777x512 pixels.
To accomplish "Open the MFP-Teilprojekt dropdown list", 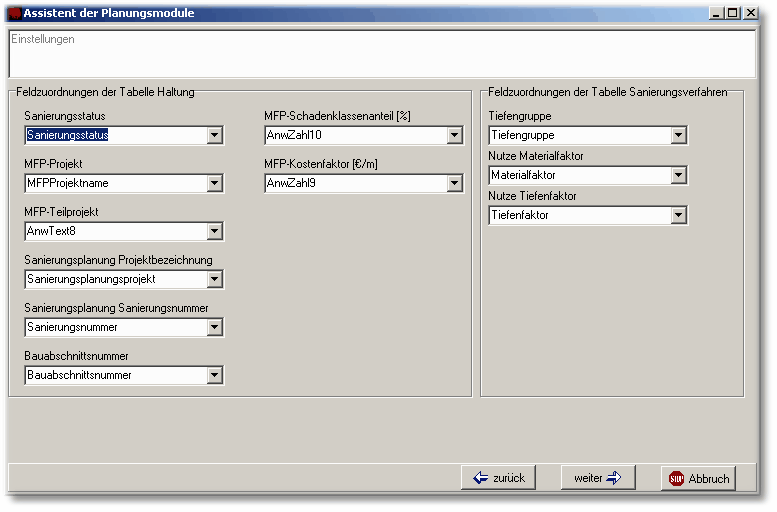I will click(x=214, y=231).
